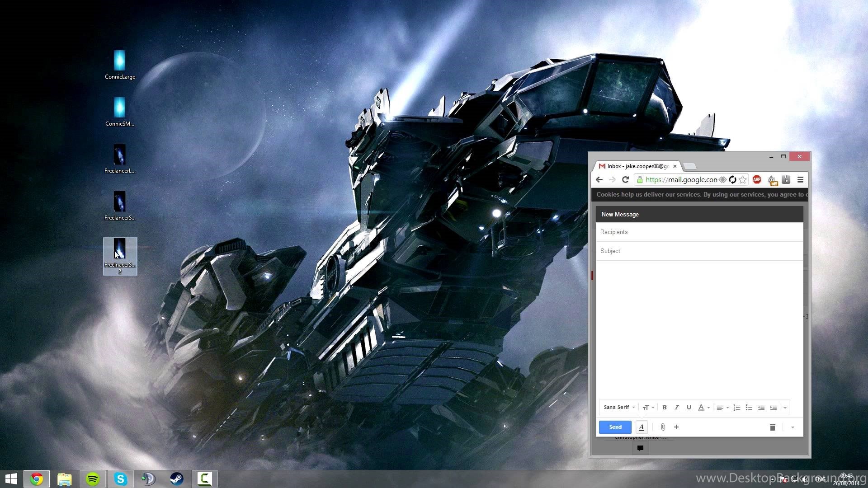
Task: Toggle underline formatting
Action: coord(689,407)
